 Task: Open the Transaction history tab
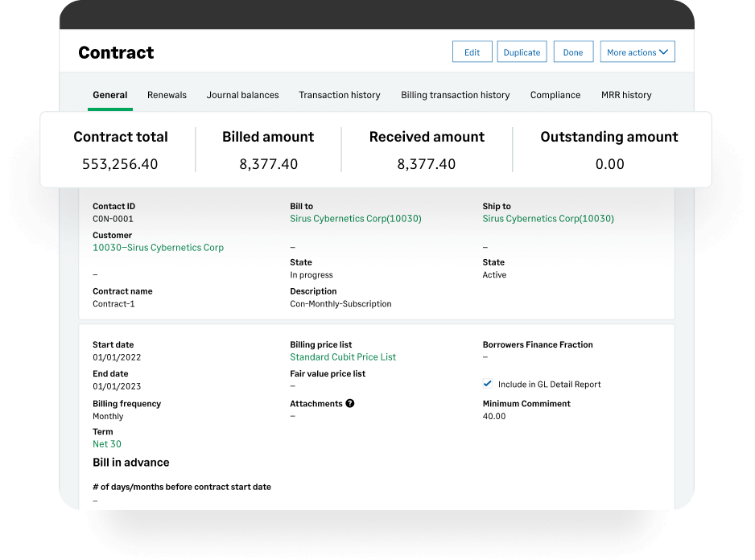click(x=340, y=95)
